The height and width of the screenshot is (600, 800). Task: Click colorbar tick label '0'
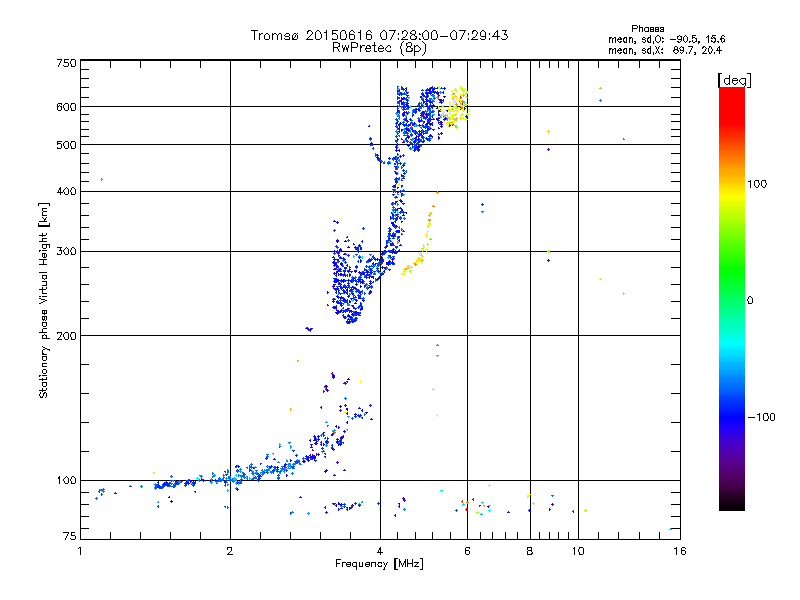[750, 301]
